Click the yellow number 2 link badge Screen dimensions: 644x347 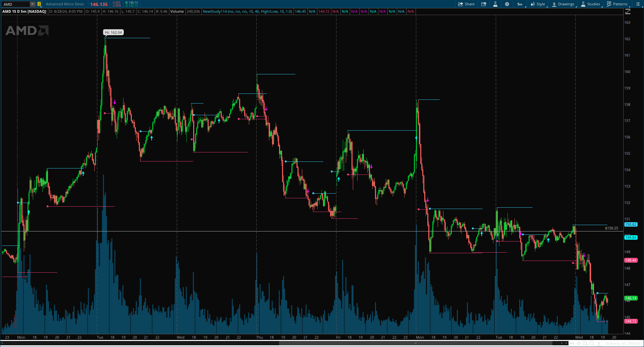(x=39, y=4)
